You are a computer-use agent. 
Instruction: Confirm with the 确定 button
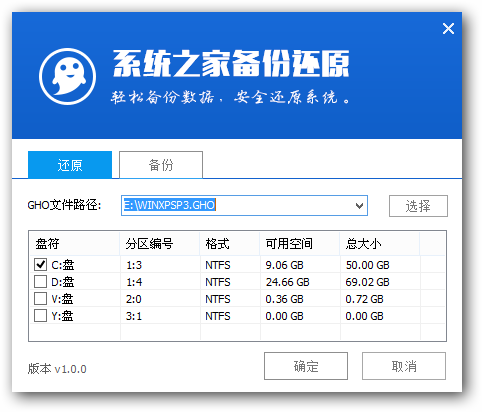point(306,366)
